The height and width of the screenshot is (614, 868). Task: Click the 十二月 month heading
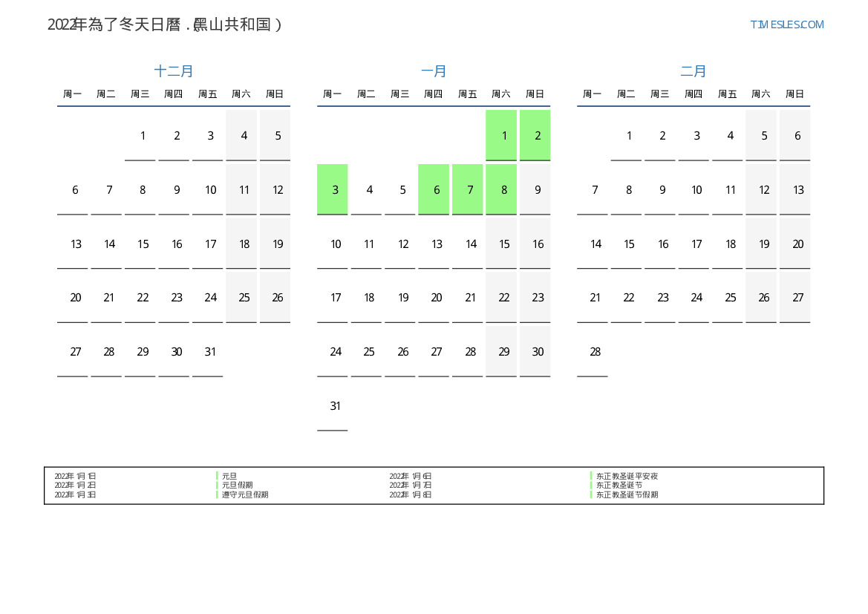pyautogui.click(x=174, y=71)
